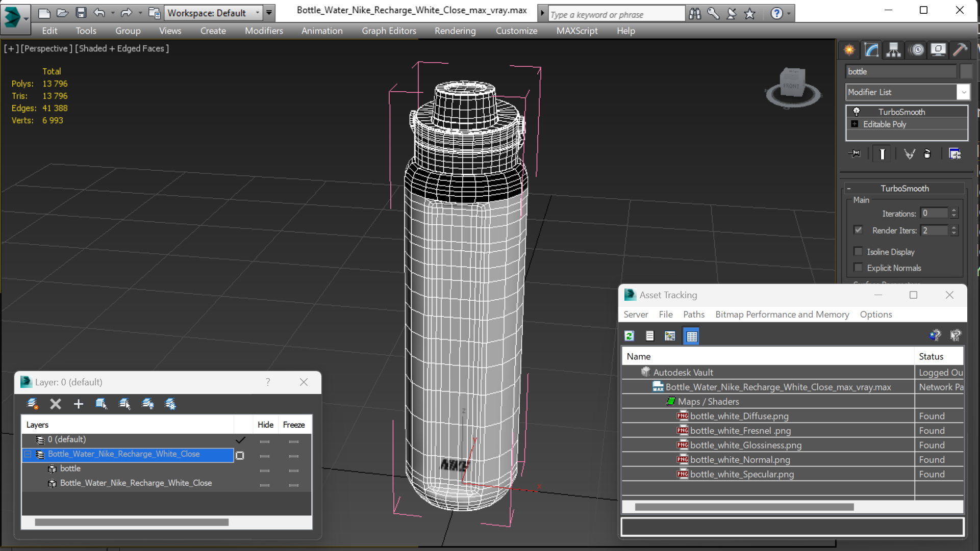
Task: Collapse Bottle_Water_Nike_Recharge_White_Close layer tree node
Action: pyautogui.click(x=28, y=454)
